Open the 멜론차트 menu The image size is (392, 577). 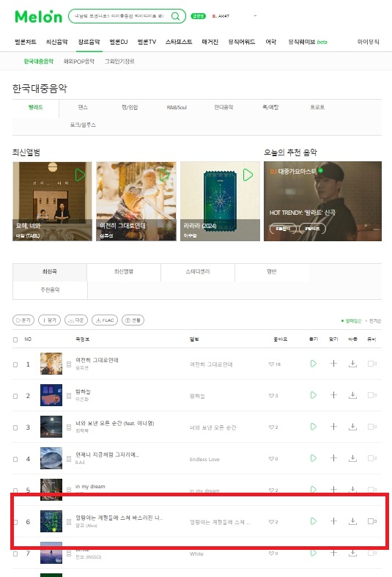click(x=26, y=42)
